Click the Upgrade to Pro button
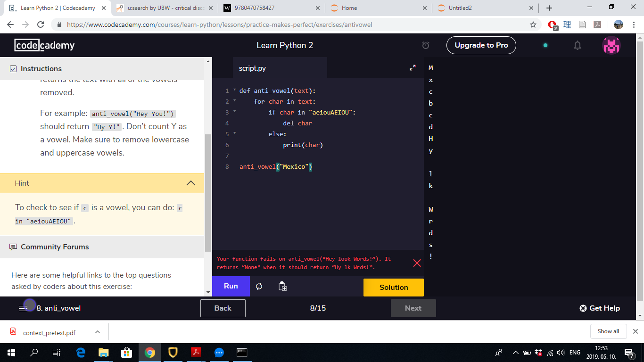 tap(481, 45)
